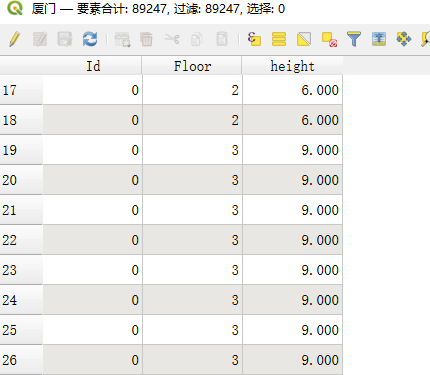Click the multi-edit mode icon
The width and height of the screenshot is (430, 375).
tap(40, 39)
